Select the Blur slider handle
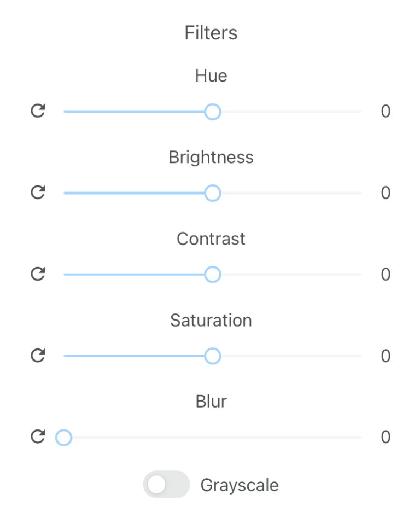The height and width of the screenshot is (523, 420). [64, 438]
